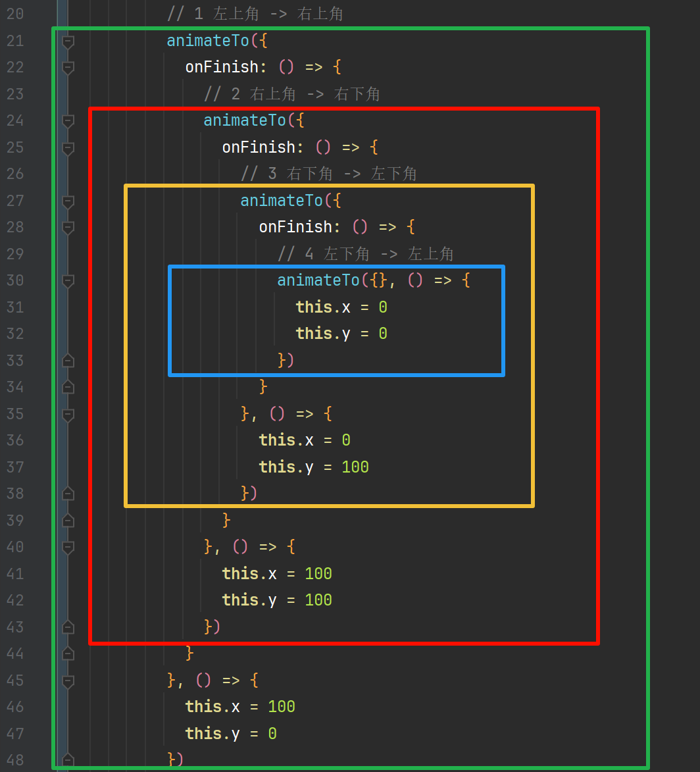The width and height of the screenshot is (700, 772).
Task: Click the this.x = 100 assignment on line 41
Action: tap(276, 573)
